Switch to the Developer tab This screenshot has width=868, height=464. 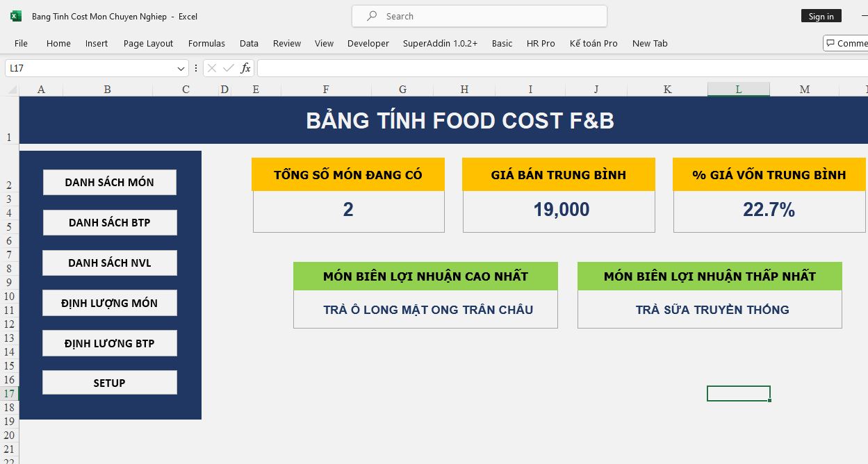click(x=368, y=43)
